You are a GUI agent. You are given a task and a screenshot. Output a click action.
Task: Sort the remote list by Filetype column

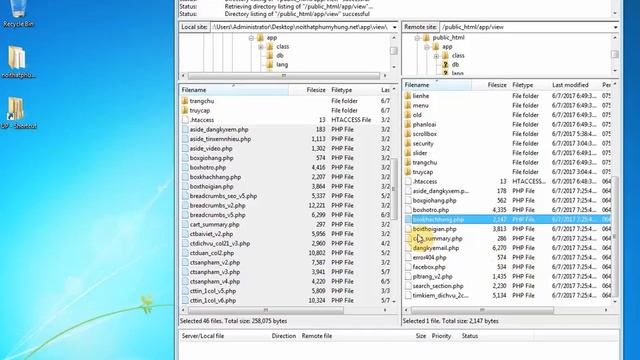pos(529,85)
